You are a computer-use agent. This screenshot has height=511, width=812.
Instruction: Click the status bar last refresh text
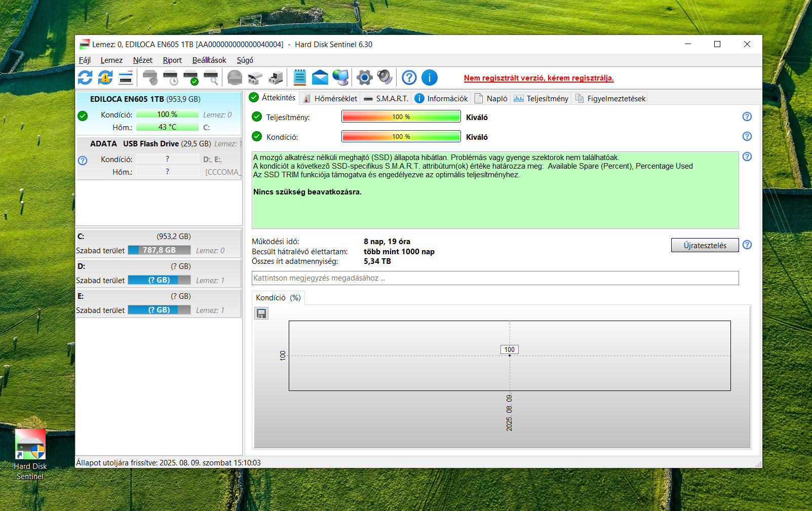click(x=168, y=463)
